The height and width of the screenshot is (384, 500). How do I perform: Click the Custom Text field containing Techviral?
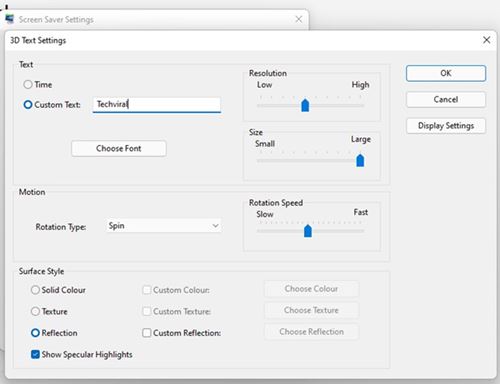point(157,105)
